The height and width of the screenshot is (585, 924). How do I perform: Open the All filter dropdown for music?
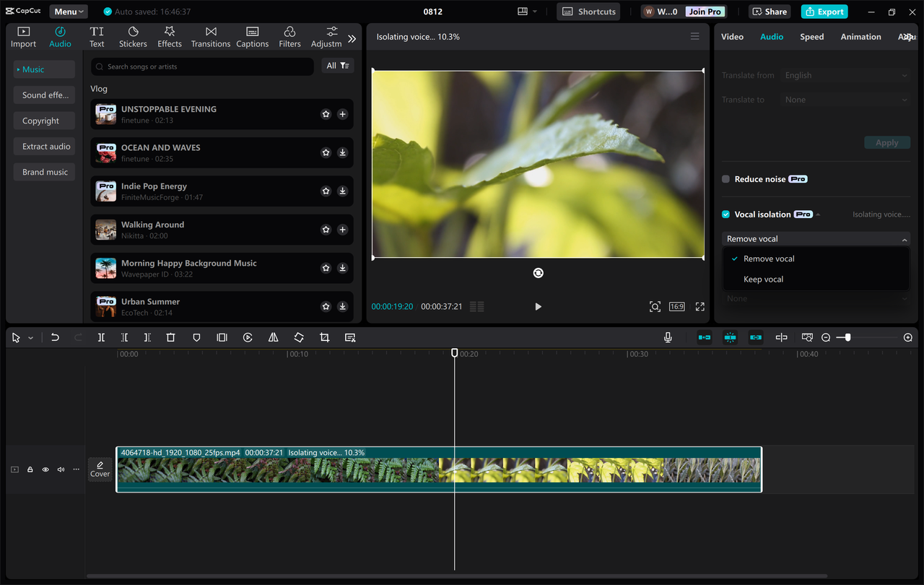[x=337, y=66]
